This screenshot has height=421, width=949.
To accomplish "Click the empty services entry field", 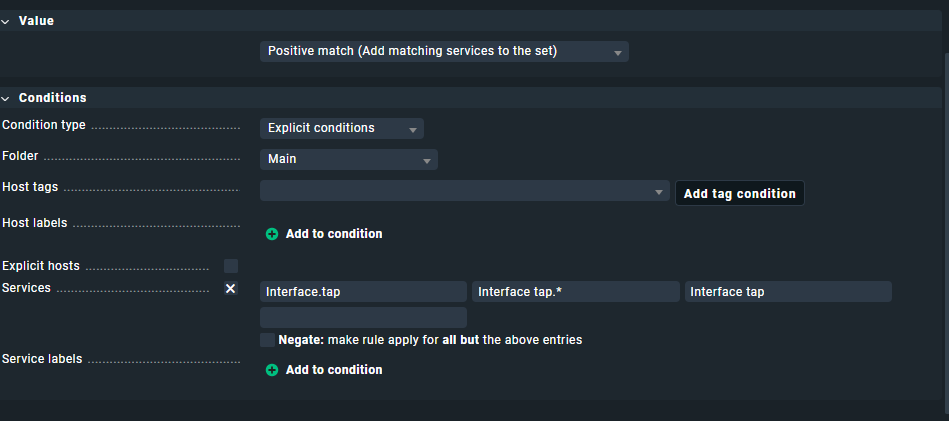I will [x=363, y=318].
